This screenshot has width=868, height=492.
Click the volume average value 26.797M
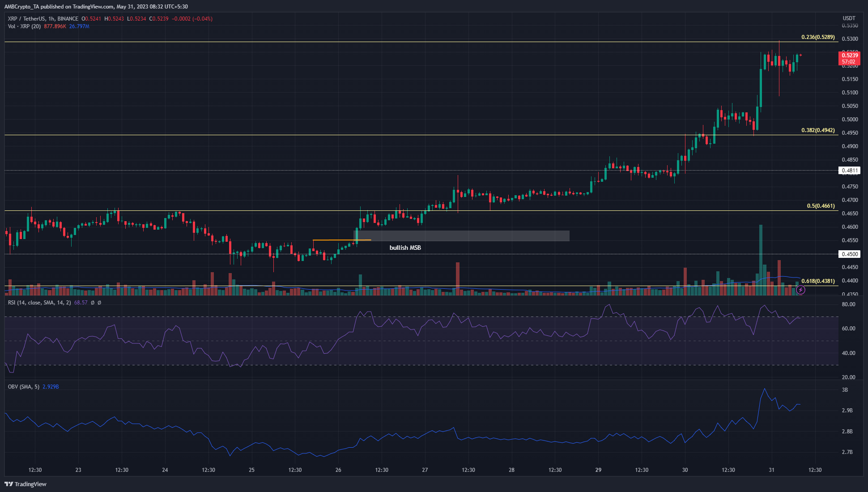coord(79,26)
